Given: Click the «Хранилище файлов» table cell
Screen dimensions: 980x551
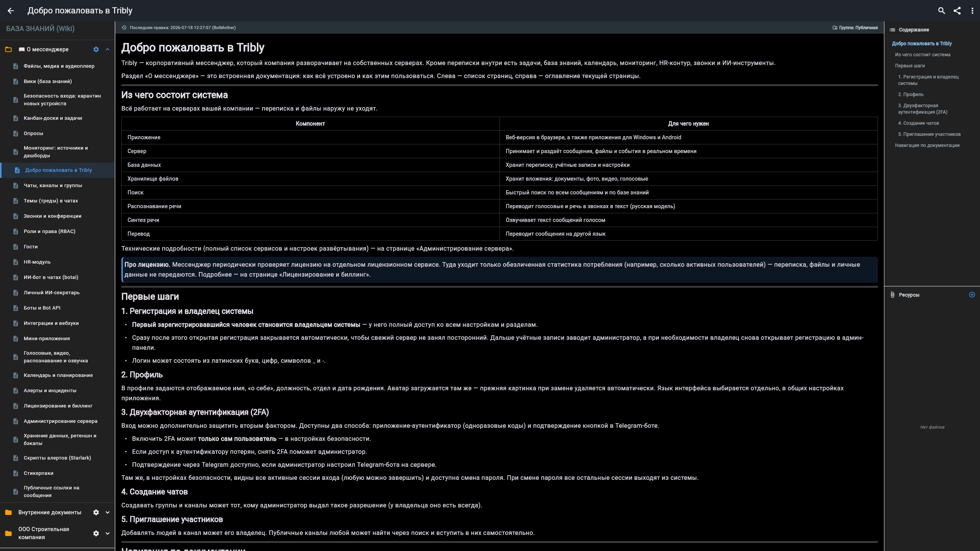Looking at the screenshot, I should pos(310,179).
